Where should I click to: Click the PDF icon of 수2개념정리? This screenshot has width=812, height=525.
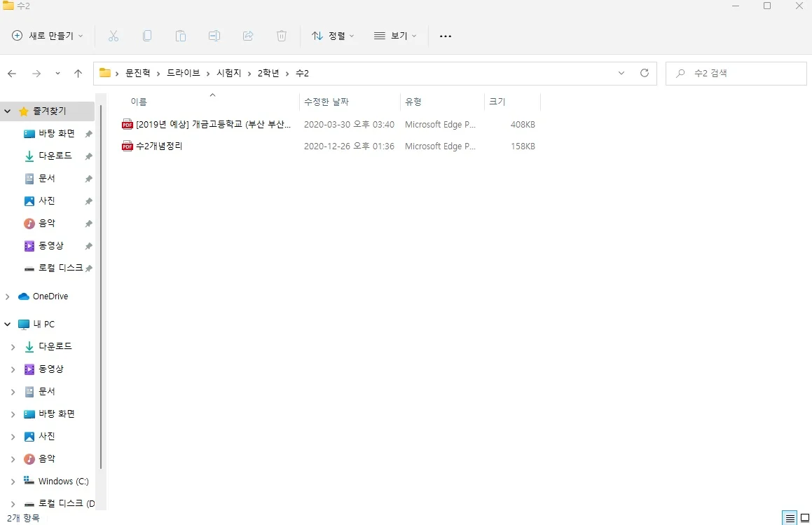(x=128, y=146)
